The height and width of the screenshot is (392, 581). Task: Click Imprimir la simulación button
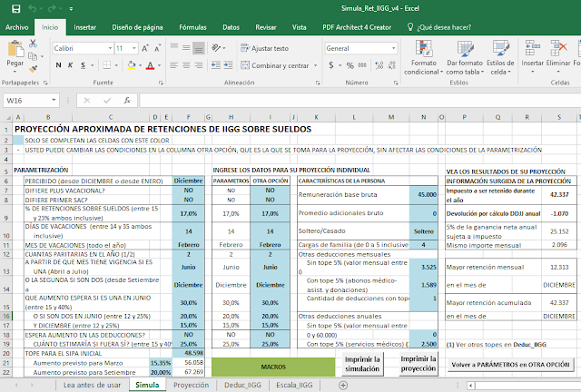pos(363,365)
